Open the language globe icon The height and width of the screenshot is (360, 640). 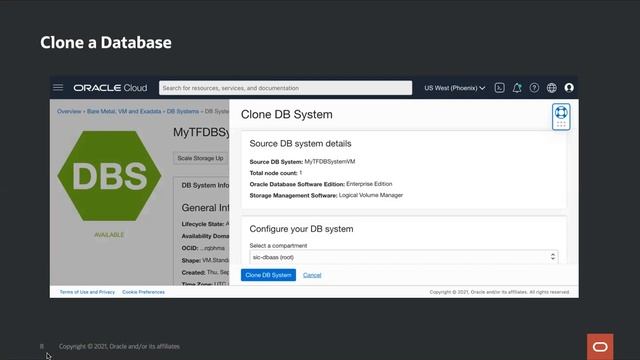point(551,88)
